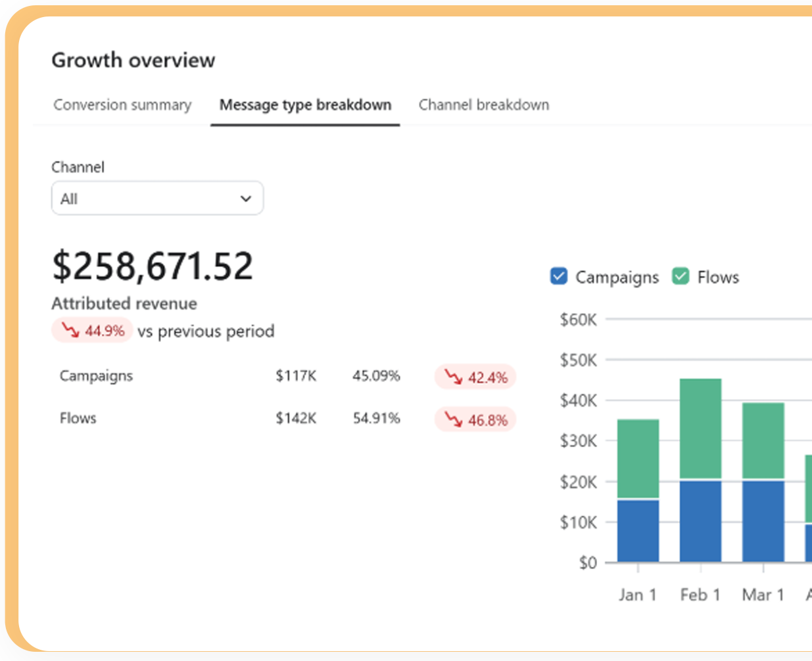Click the green Flows segment of Jan bar
This screenshot has height=661, width=812.
point(638,458)
